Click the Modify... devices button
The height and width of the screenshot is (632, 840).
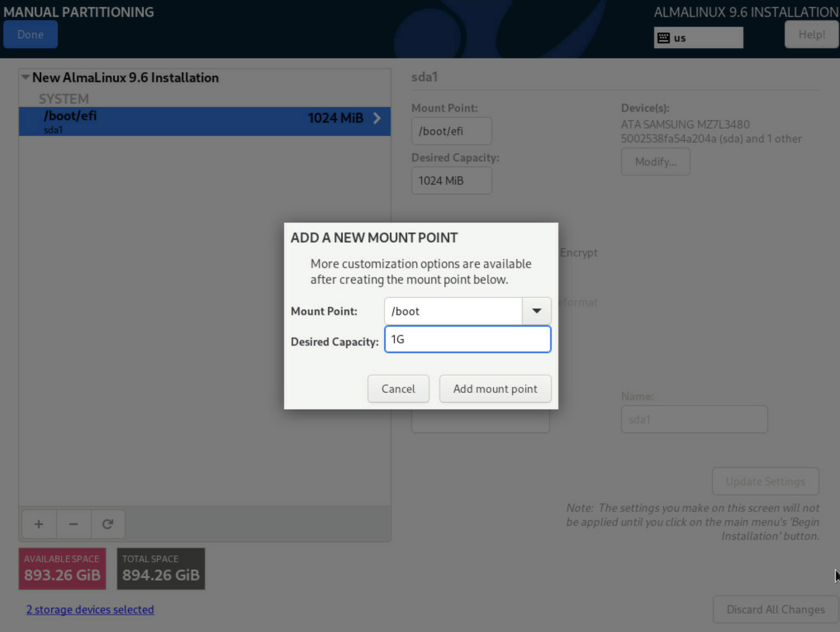pos(655,162)
